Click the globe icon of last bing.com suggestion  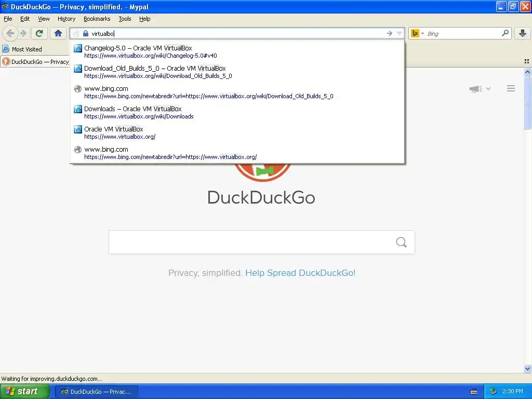78,149
